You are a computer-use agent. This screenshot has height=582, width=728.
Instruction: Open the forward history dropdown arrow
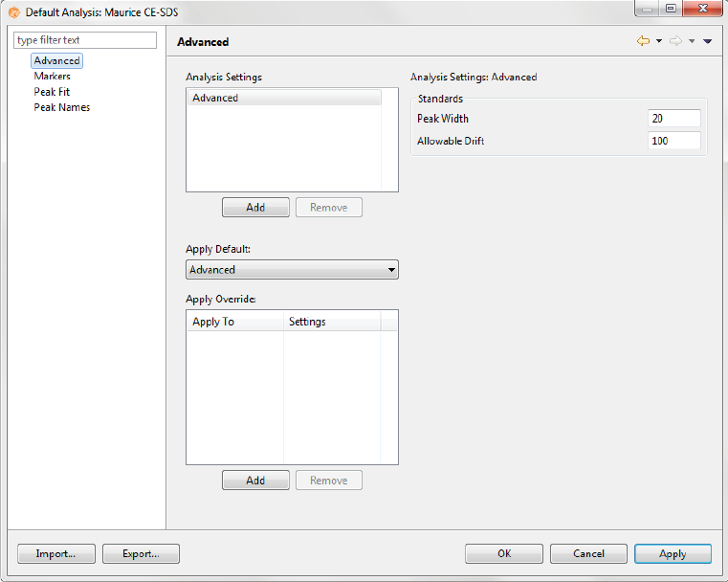pos(692,41)
